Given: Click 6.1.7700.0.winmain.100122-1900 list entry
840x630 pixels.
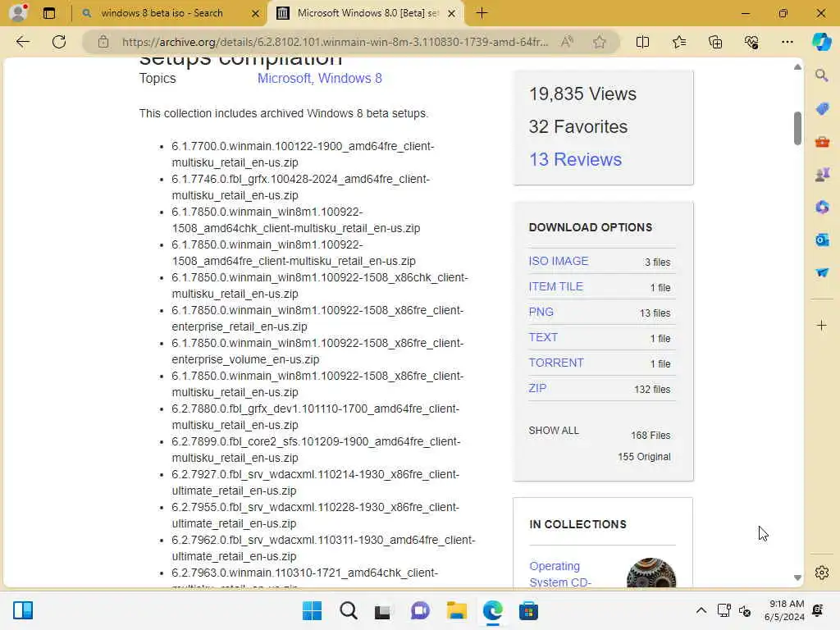Looking at the screenshot, I should [x=303, y=154].
